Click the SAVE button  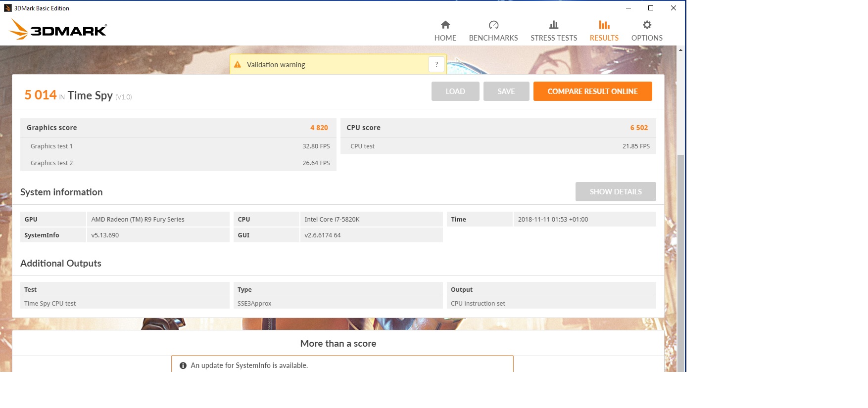506,91
